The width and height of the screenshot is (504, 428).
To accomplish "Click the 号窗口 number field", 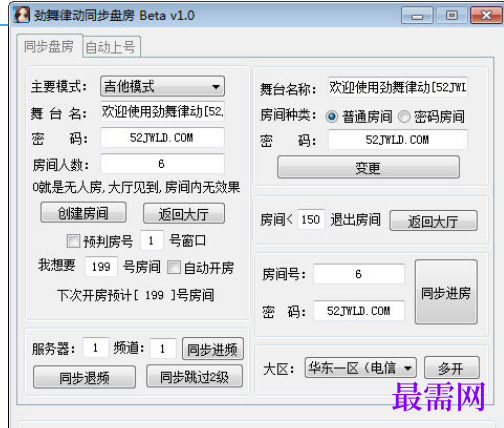I will pyautogui.click(x=152, y=241).
